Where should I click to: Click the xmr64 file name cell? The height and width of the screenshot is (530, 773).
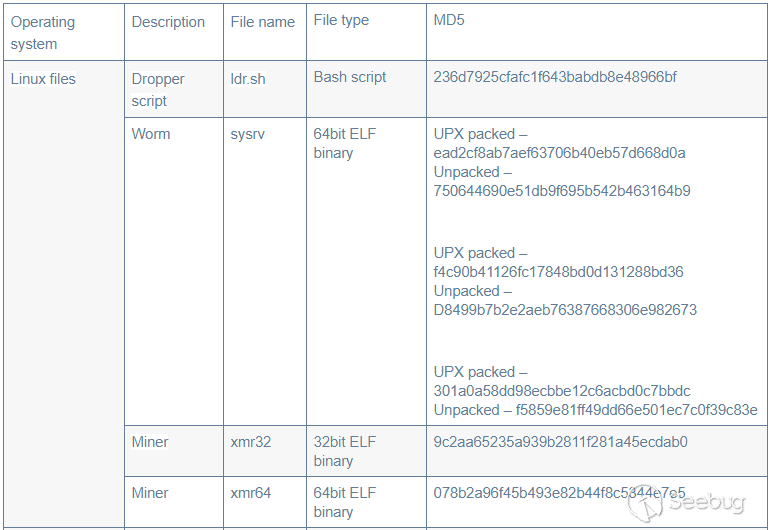[250, 493]
